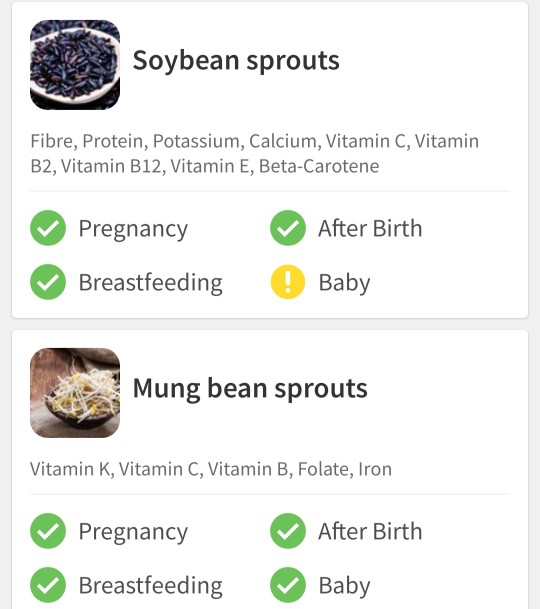This screenshot has height=609, width=540.
Task: Click Soybean sprouts nutrient list text
Action: click(x=254, y=153)
